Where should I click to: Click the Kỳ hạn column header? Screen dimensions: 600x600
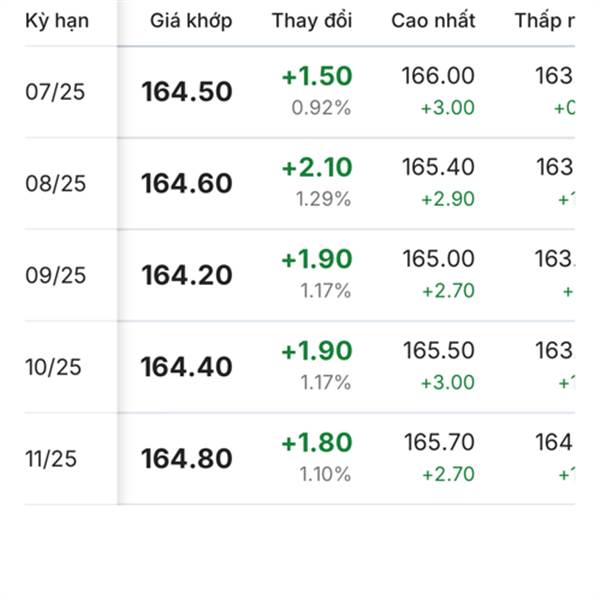pyautogui.click(x=57, y=21)
